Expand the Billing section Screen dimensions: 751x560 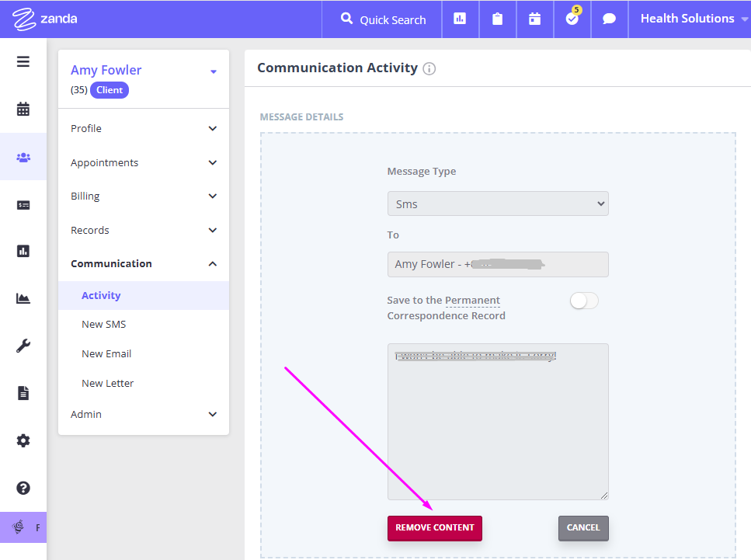[x=144, y=197]
